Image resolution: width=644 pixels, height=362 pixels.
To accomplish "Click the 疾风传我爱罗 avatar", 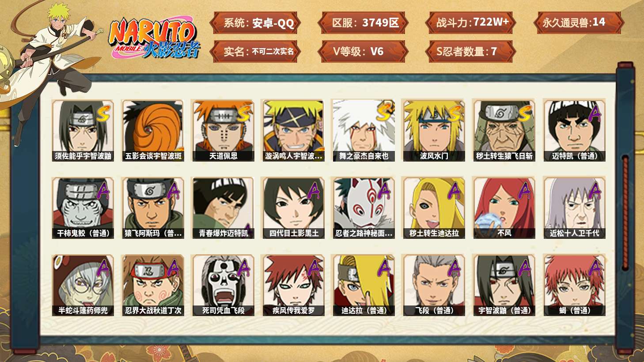I will 293,285.
